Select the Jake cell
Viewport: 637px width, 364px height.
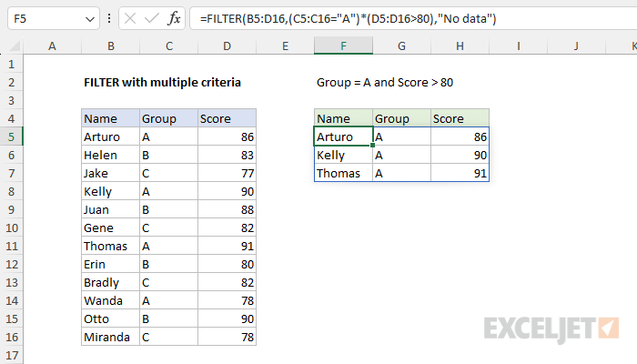[110, 174]
